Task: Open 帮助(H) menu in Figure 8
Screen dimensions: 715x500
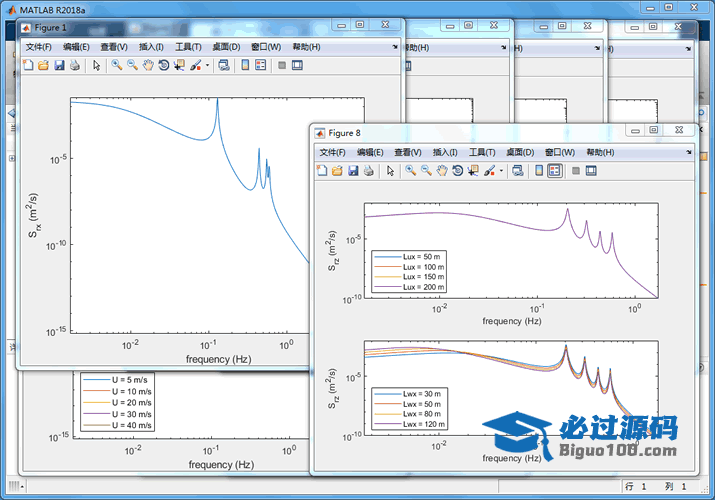Action: pos(600,152)
